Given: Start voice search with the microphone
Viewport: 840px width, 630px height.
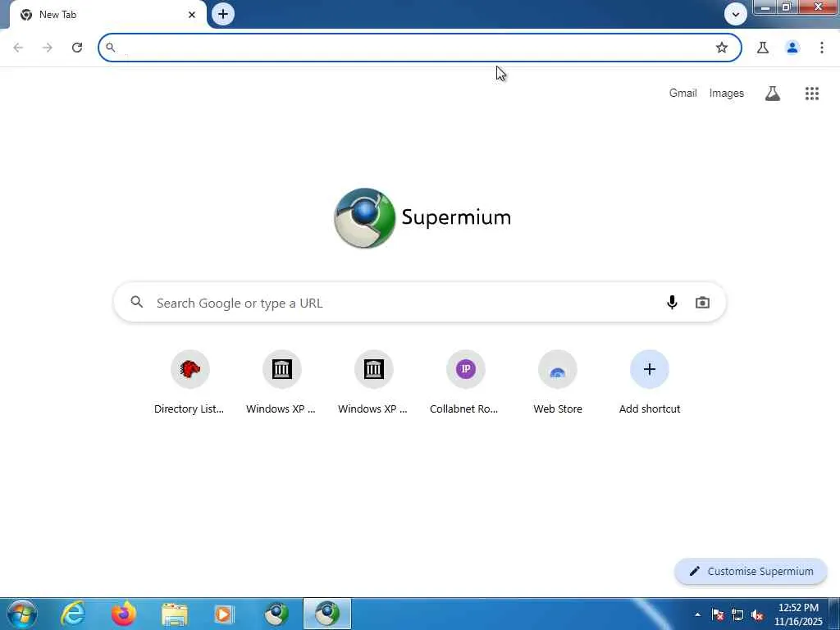Looking at the screenshot, I should (x=672, y=303).
